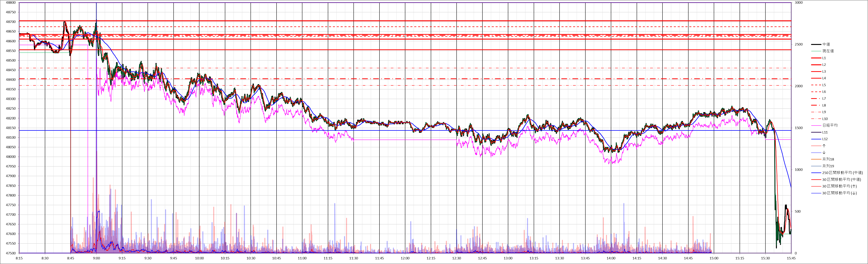Select the up arrow (↑) legend entry
Viewport: 868px width, 264px height.
click(824, 146)
